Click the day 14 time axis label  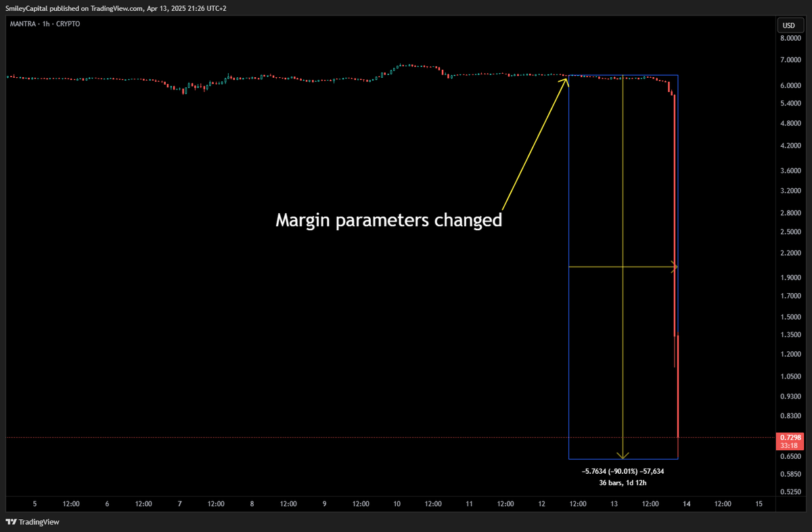tap(686, 504)
